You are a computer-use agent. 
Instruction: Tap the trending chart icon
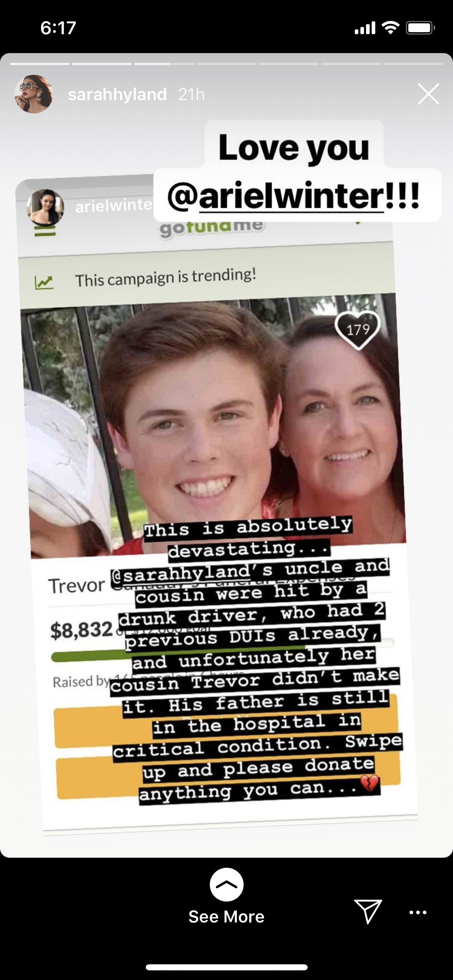[44, 283]
